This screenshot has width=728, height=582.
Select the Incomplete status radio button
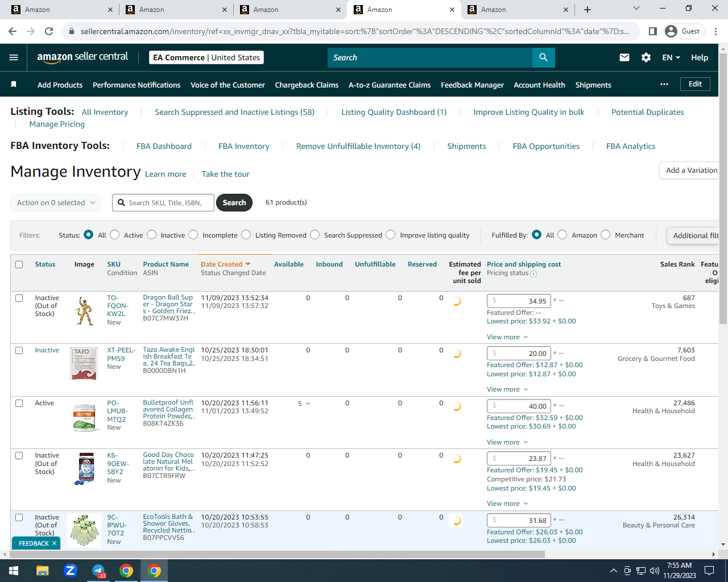[193, 235]
